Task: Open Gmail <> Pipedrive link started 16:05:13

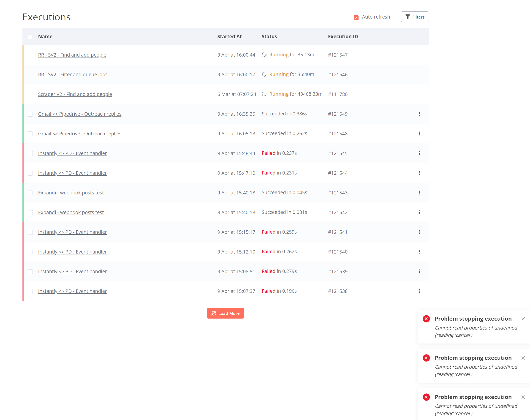Action: click(x=80, y=134)
